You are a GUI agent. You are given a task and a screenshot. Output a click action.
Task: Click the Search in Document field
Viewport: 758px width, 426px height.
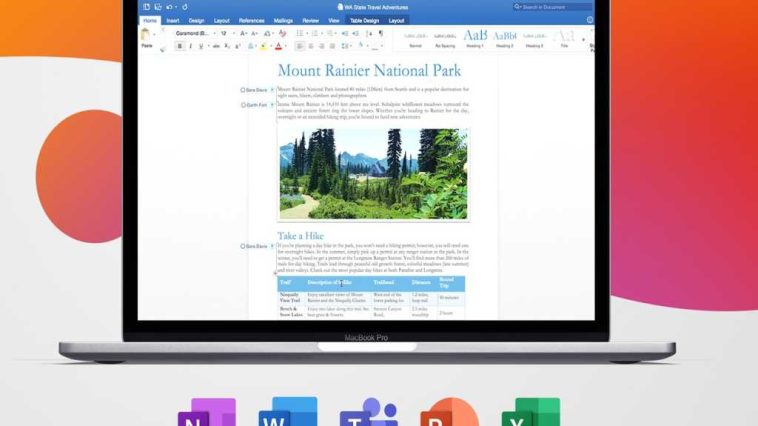552,7
